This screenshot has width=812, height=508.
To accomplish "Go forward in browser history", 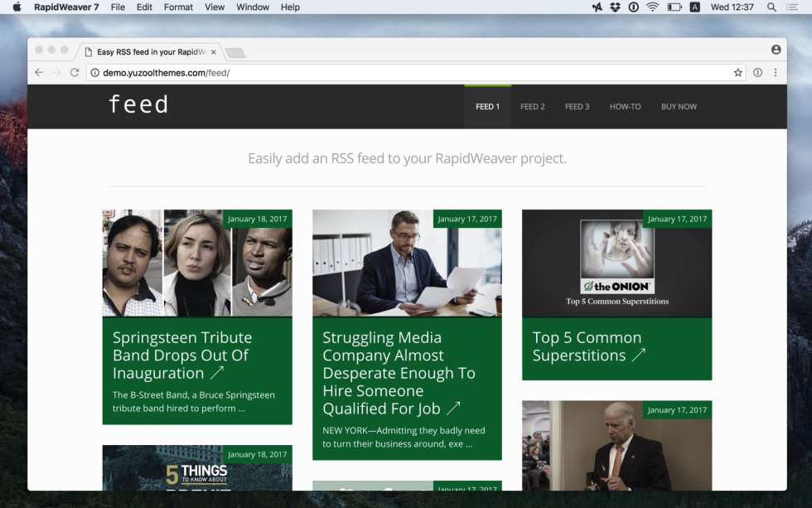I will tap(57, 72).
